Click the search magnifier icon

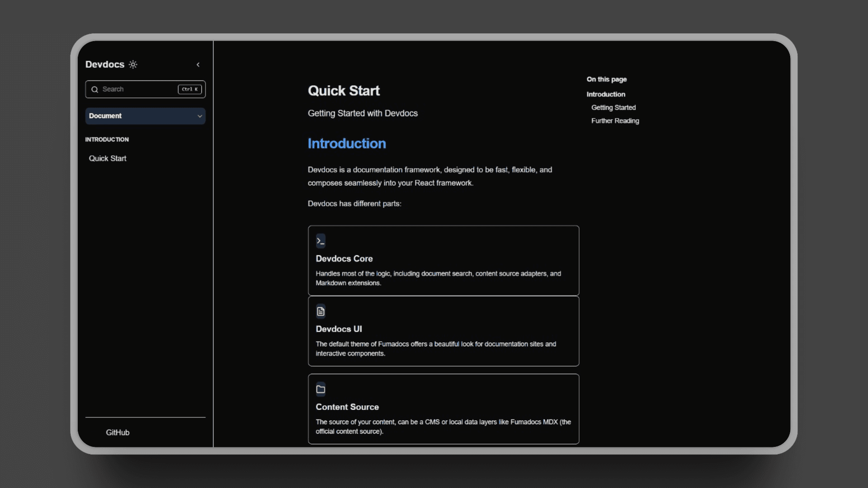pos(95,89)
